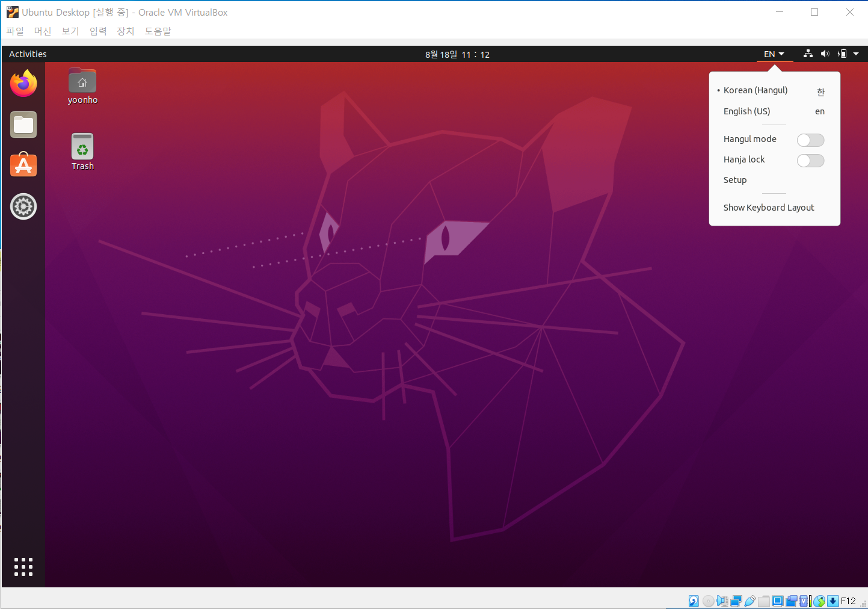The width and height of the screenshot is (868, 609).
Task: Click VirtualBox mouse integration status icon
Action: (x=819, y=601)
